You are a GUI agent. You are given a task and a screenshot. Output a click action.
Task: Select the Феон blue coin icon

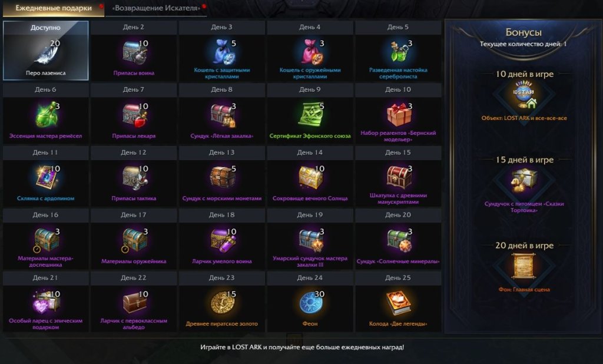[310, 302]
